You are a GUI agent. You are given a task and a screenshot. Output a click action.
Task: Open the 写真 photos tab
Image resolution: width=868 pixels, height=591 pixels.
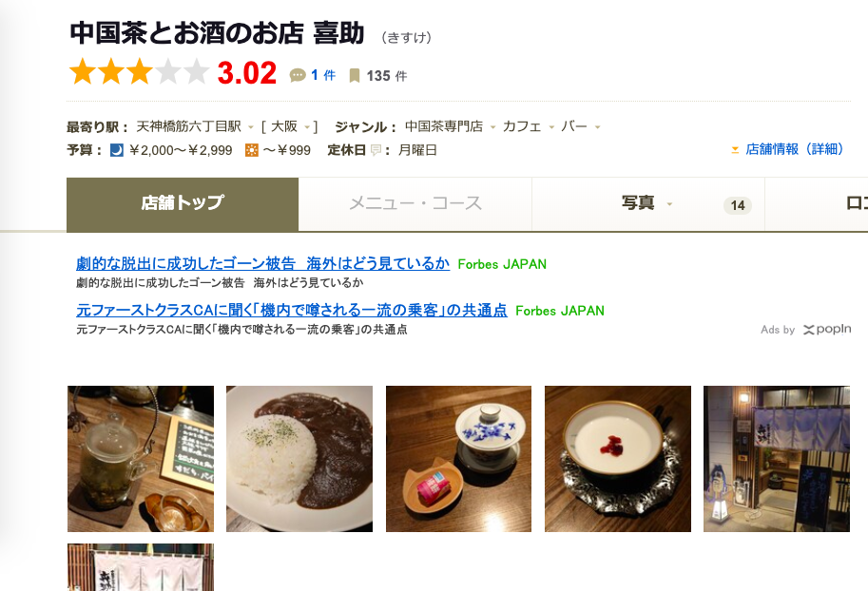[x=648, y=203]
